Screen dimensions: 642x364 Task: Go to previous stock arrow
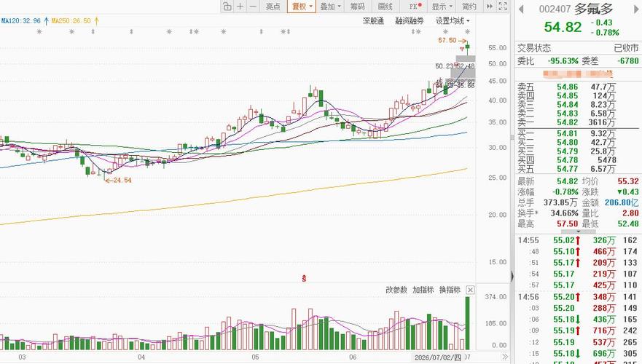tap(521, 9)
